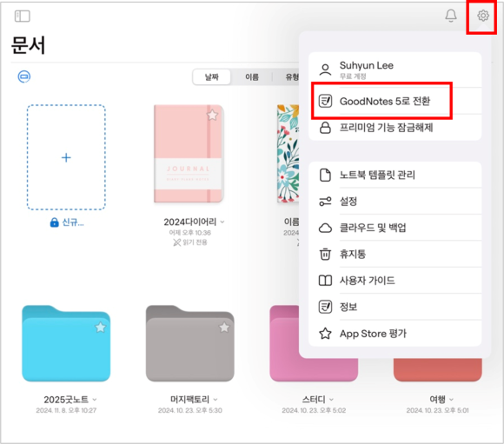This screenshot has width=504, height=444.
Task: Click the cloud icon for backup
Action: (325, 228)
